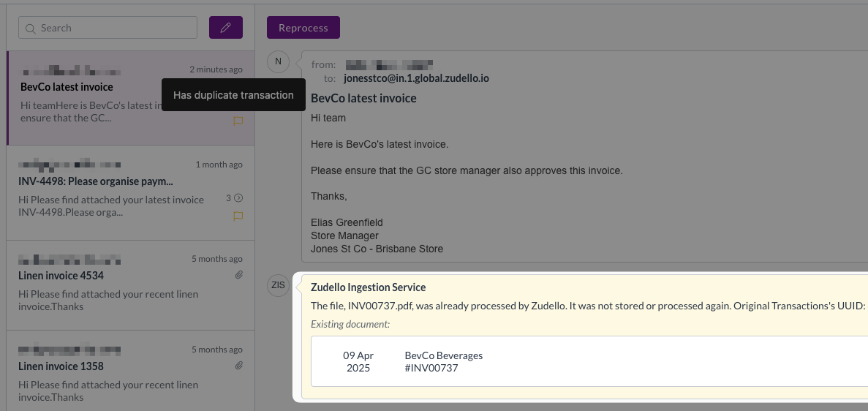The height and width of the screenshot is (411, 868).
Task: Click the BevCo latest invoice subject heading
Action: click(363, 98)
